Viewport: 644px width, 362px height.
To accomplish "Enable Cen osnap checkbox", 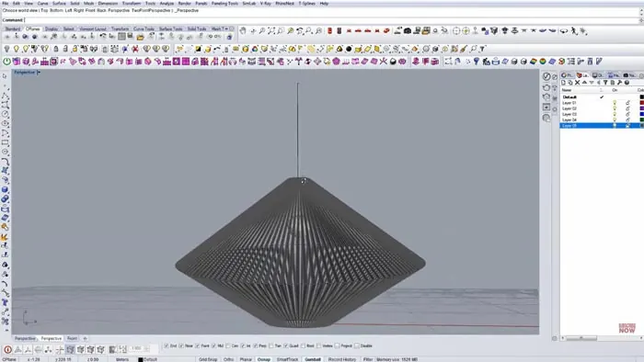I will coord(228,346).
